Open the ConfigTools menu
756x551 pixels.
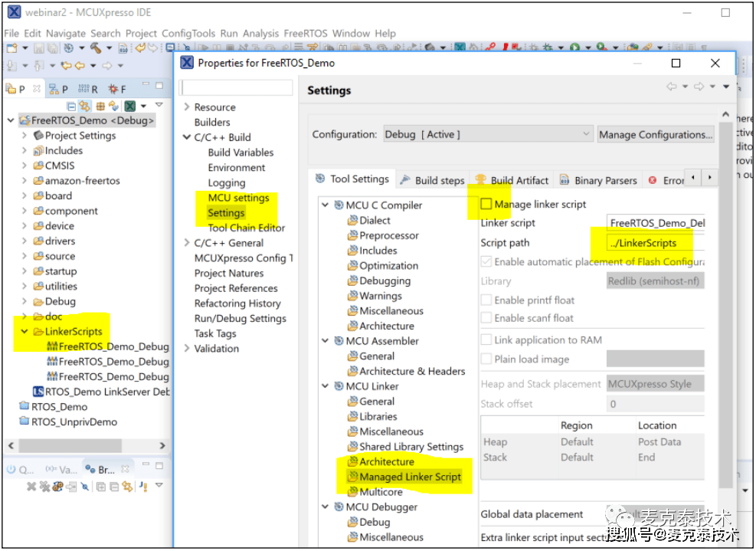[188, 33]
